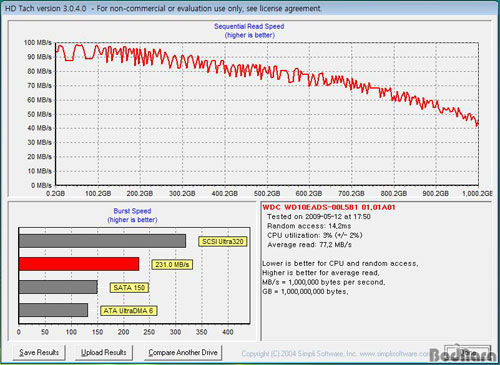Click the Upload Results button
The width and height of the screenshot is (500, 365).
[x=104, y=352]
